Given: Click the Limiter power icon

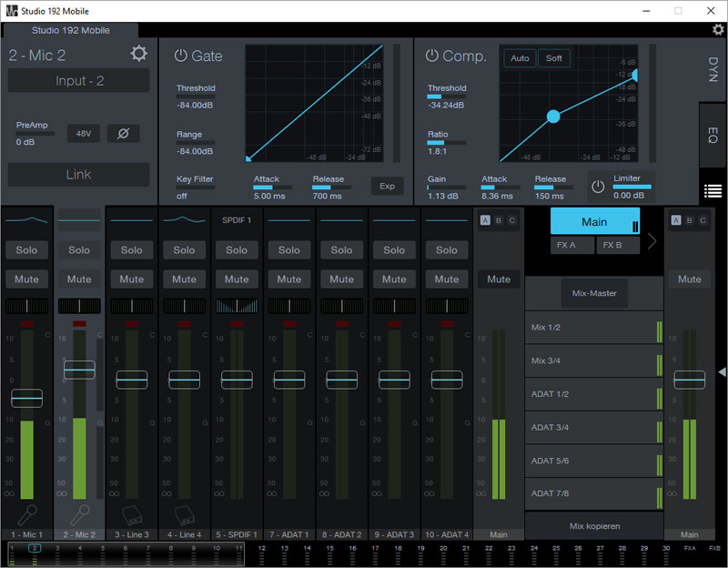Looking at the screenshot, I should pos(598,187).
